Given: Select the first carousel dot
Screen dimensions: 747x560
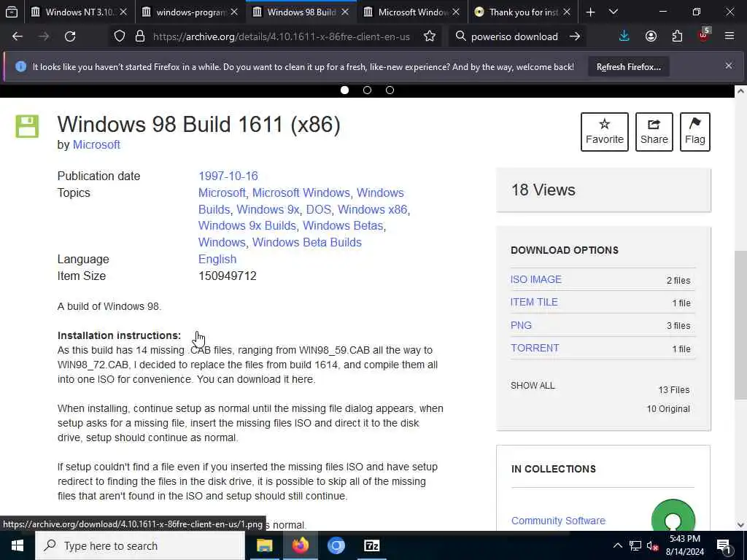Looking at the screenshot, I should tap(344, 90).
